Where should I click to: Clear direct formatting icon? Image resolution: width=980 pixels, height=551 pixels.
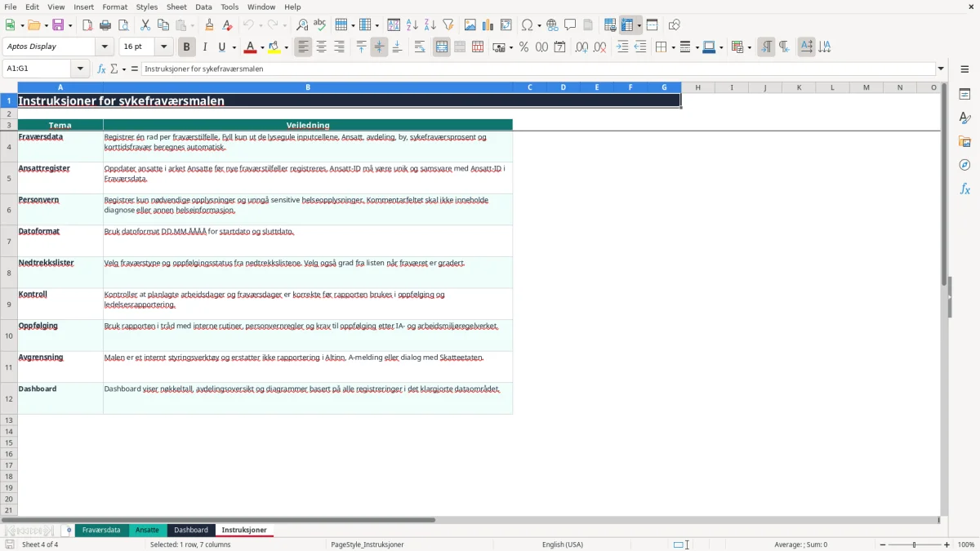(x=227, y=24)
